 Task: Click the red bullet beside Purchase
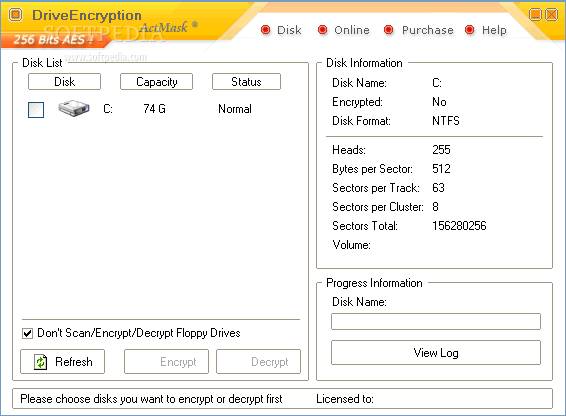[388, 30]
